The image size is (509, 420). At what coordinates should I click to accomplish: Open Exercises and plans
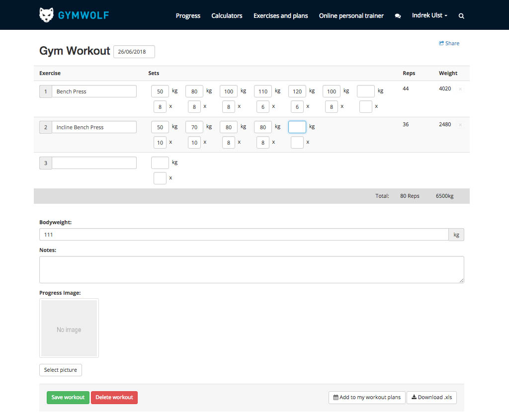280,15
